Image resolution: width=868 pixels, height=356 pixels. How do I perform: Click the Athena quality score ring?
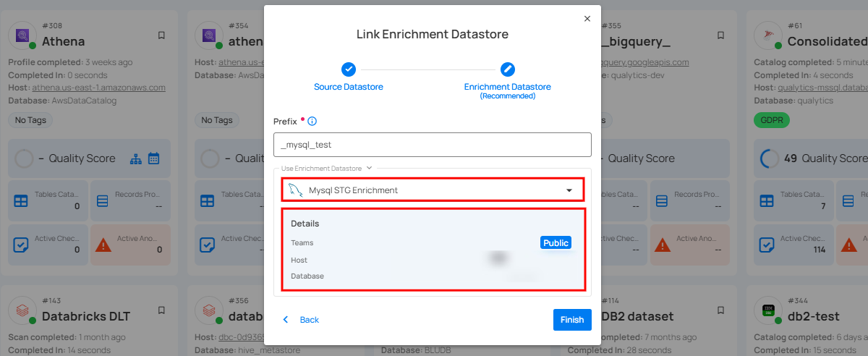pyautogui.click(x=25, y=158)
